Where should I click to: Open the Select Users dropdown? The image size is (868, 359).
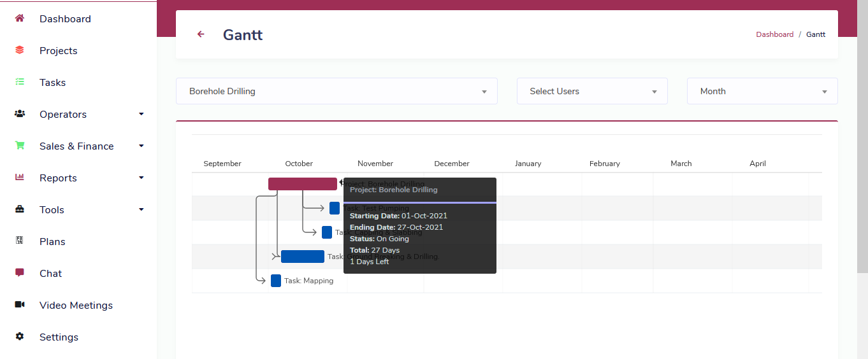[592, 92]
